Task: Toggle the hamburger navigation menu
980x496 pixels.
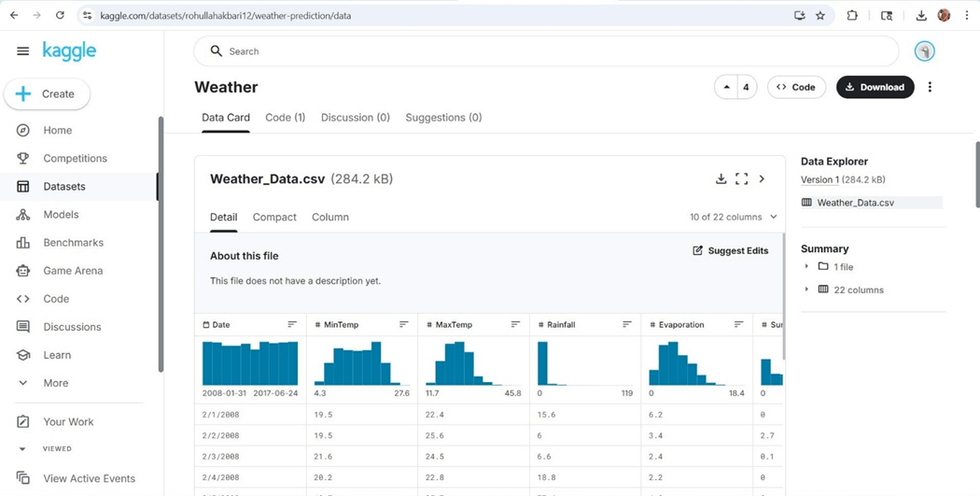Action: [23, 51]
